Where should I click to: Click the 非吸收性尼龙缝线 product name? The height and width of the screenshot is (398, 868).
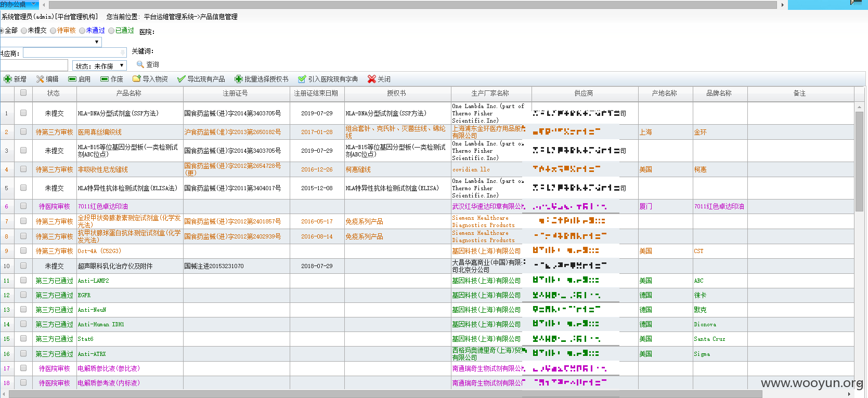pos(103,169)
